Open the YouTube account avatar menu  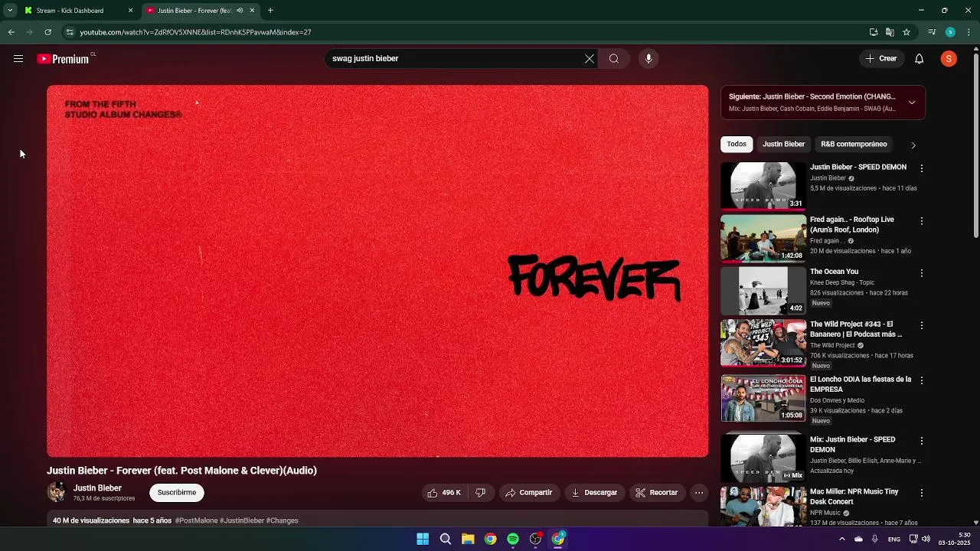(x=949, y=59)
